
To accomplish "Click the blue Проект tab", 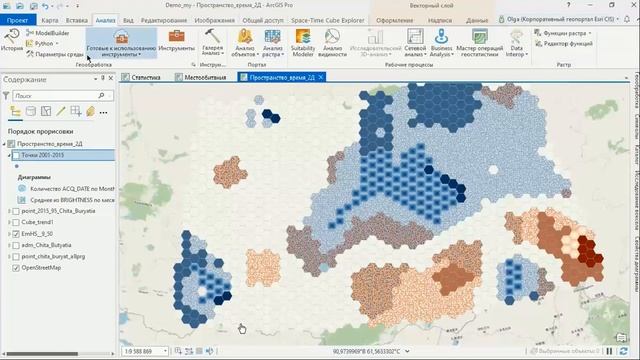I will pyautogui.click(x=18, y=20).
